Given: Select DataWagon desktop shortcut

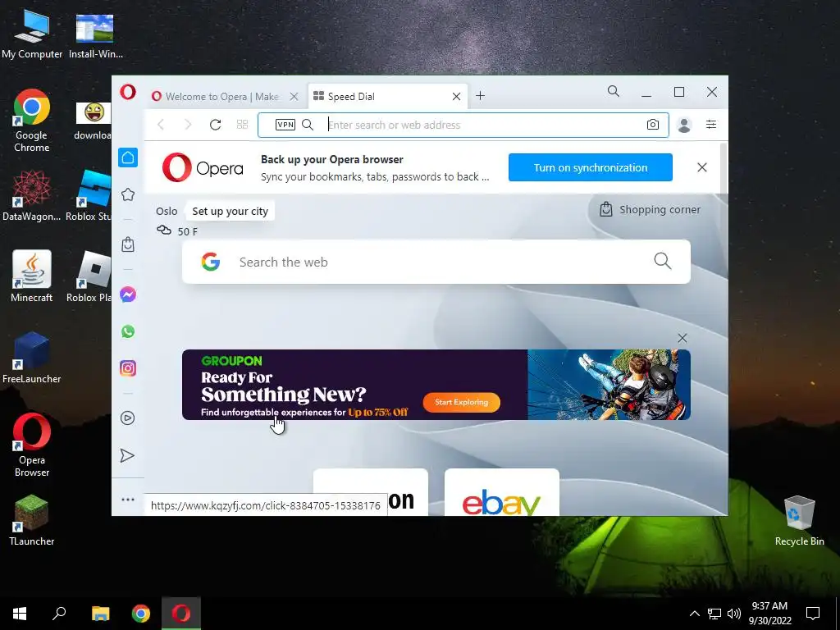Looking at the screenshot, I should [x=32, y=195].
